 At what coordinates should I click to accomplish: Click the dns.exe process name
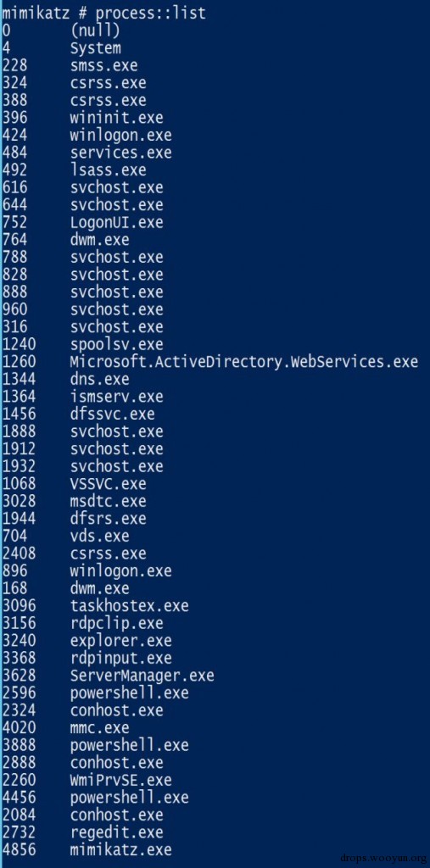100,379
